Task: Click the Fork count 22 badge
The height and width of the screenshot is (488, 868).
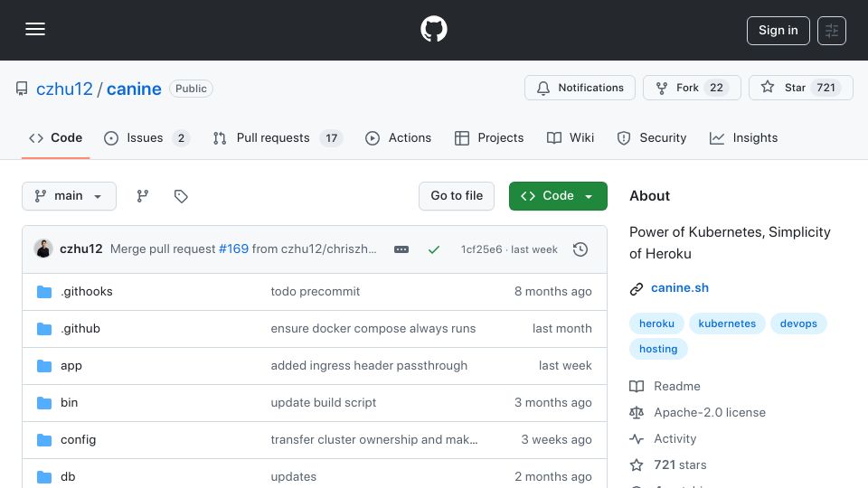Action: click(716, 88)
